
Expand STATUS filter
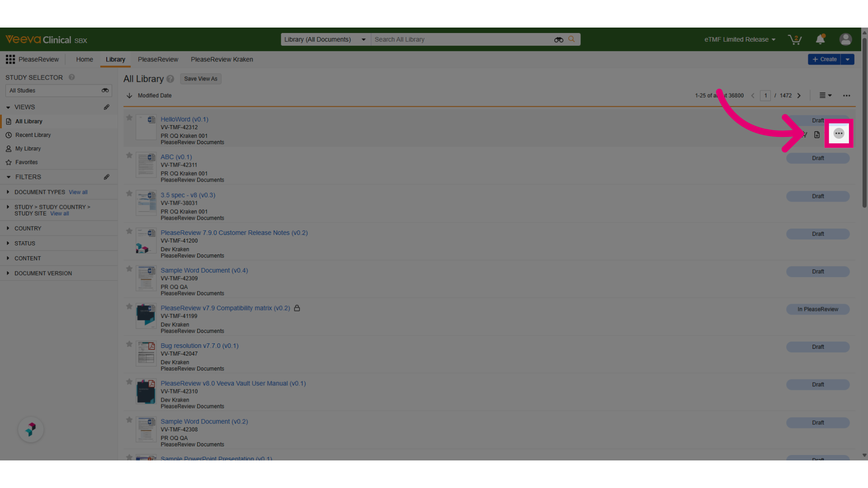click(x=8, y=243)
